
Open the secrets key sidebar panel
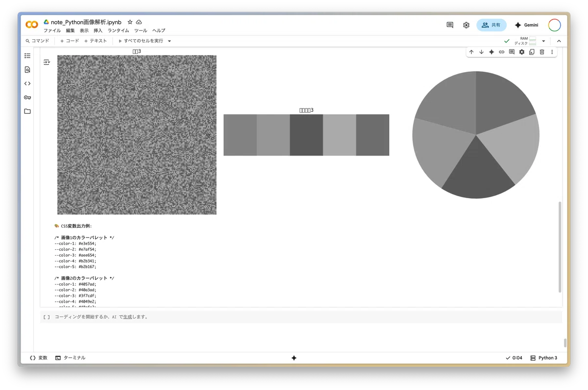tap(27, 98)
